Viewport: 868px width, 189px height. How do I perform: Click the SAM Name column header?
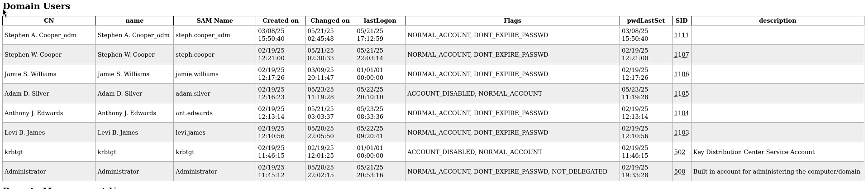coord(215,21)
